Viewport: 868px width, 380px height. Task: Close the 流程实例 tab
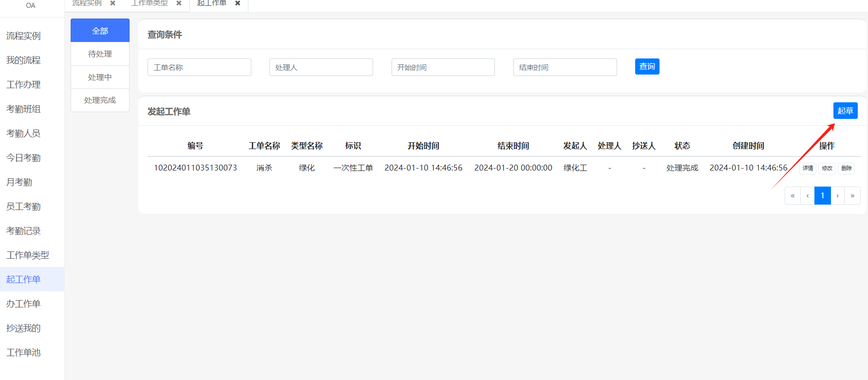[113, 3]
